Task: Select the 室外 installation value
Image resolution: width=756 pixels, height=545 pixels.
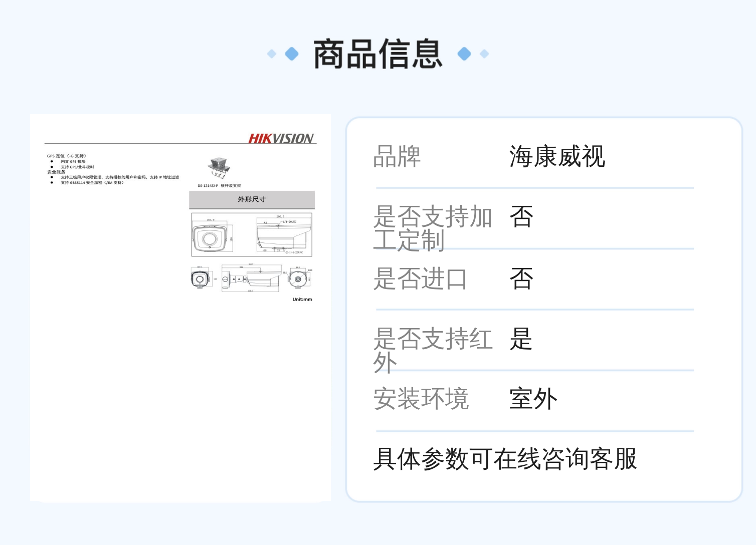Action: [x=533, y=399]
